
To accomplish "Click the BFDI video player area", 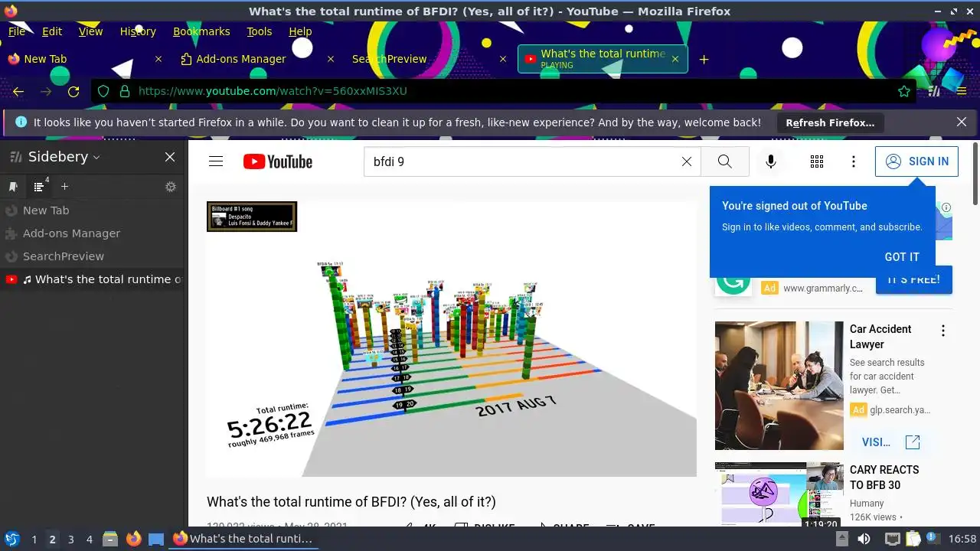I will [x=451, y=338].
